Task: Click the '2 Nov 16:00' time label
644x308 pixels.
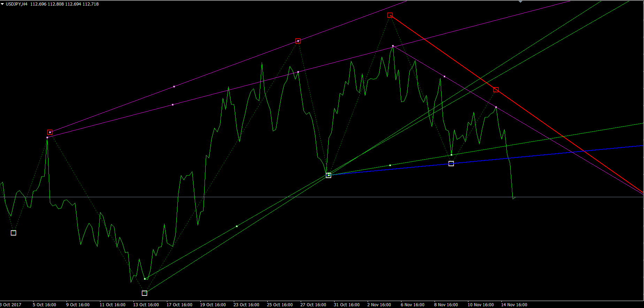Action: pyautogui.click(x=379, y=305)
